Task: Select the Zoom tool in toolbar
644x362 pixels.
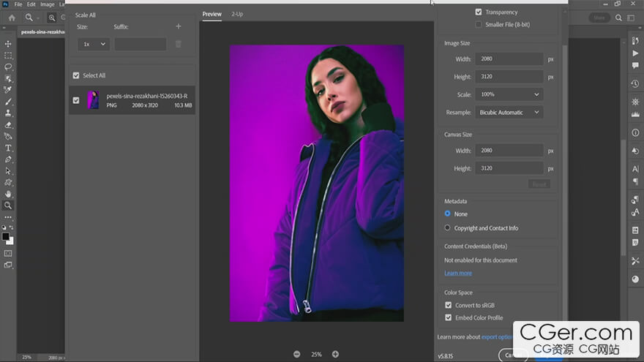Action: tap(8, 205)
